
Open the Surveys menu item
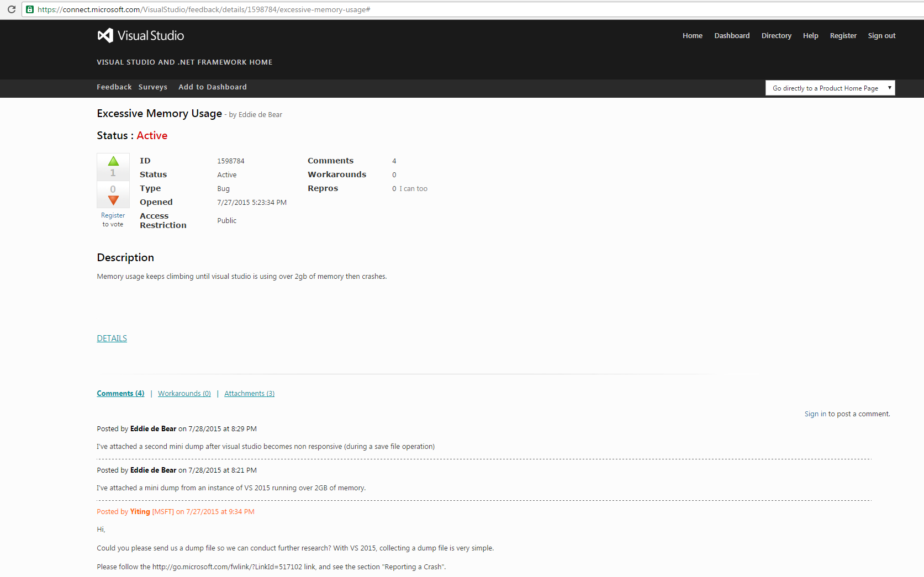coord(153,87)
